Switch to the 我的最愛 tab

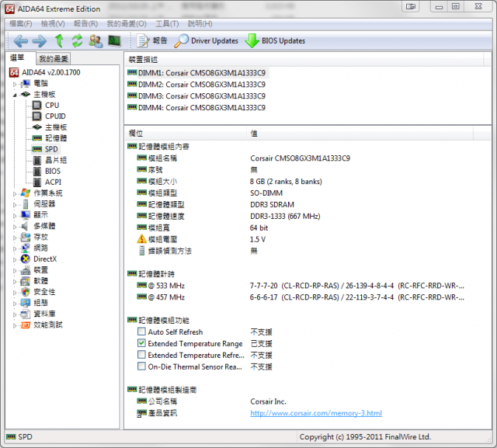tap(54, 58)
